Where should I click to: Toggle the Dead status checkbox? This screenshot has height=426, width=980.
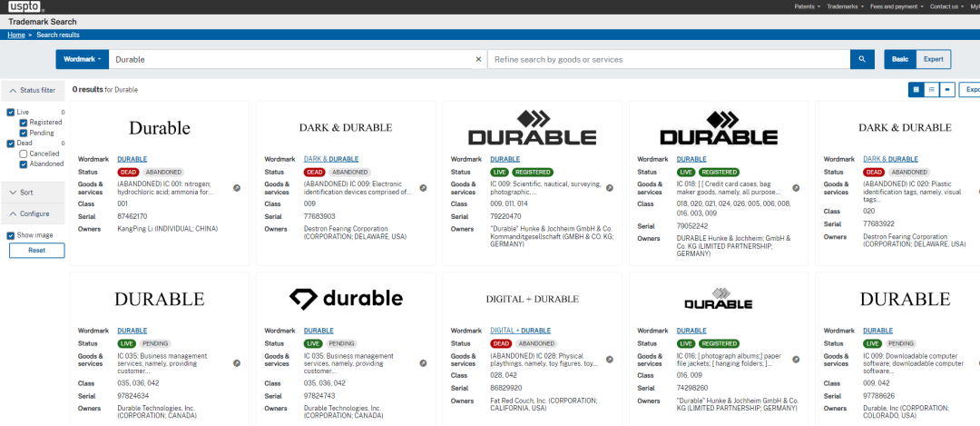(11, 144)
